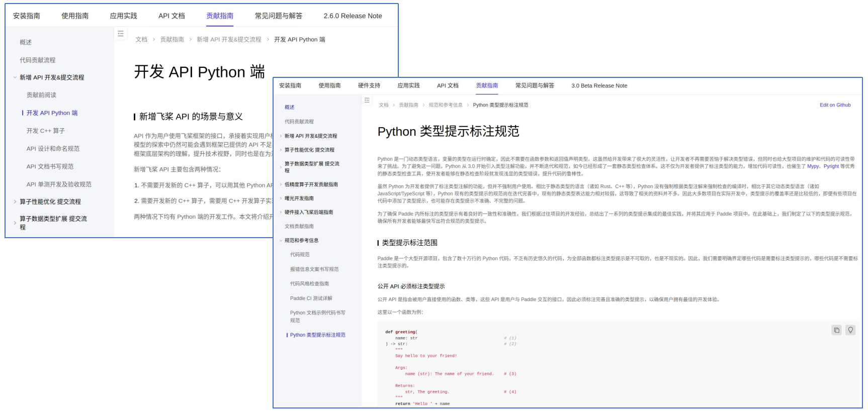
Task: Collapse the 新增 API 开发&提交流程 section in left window
Action: pos(15,77)
